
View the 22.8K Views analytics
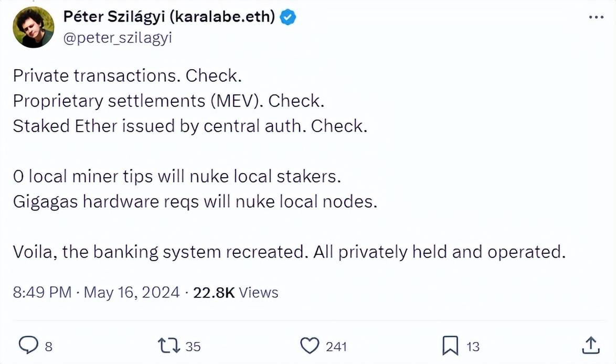tap(236, 292)
